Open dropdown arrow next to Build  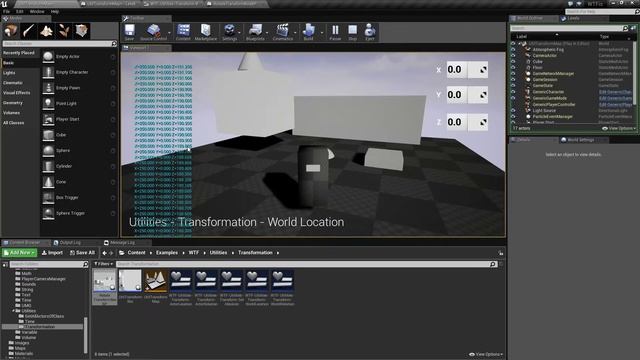[322, 33]
